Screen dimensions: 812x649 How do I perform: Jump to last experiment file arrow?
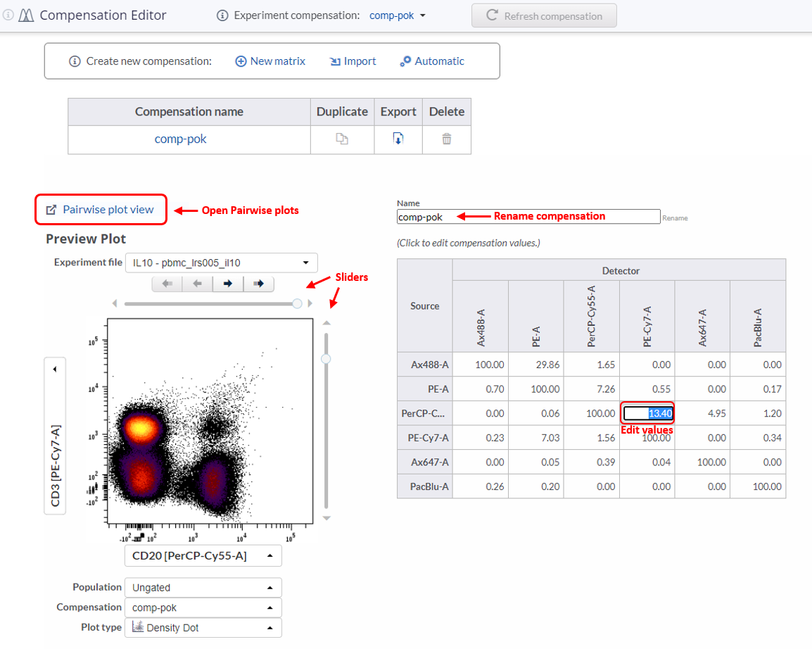point(258,284)
